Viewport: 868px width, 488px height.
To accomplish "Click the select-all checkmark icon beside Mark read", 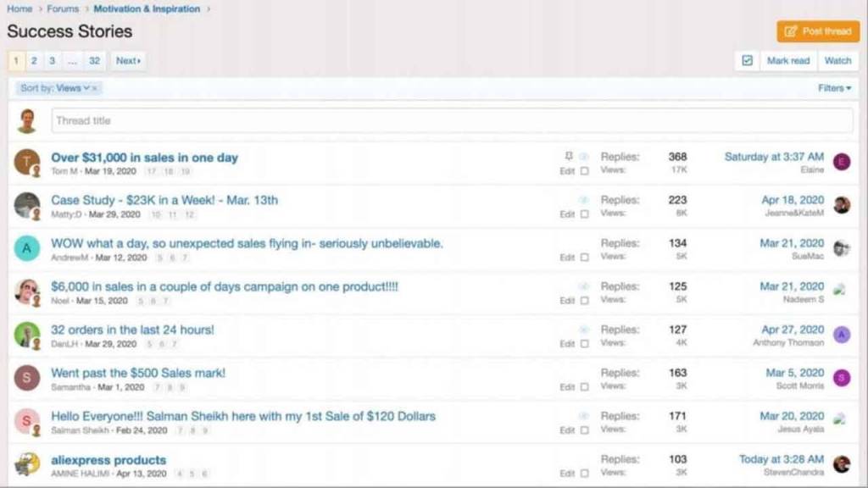I will [747, 61].
